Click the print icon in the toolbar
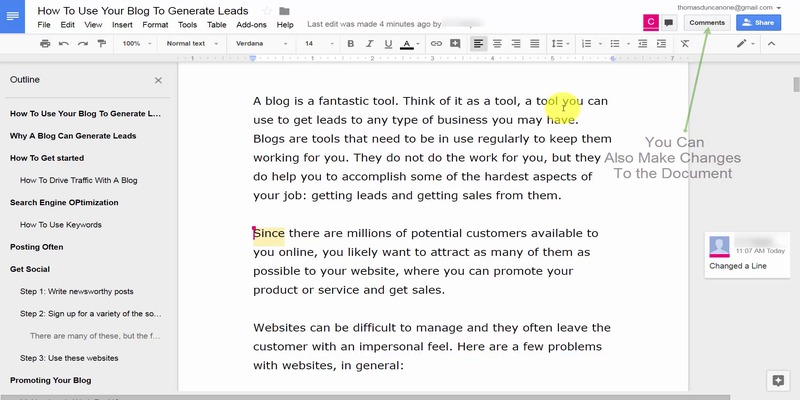The height and width of the screenshot is (400, 800). coord(45,44)
